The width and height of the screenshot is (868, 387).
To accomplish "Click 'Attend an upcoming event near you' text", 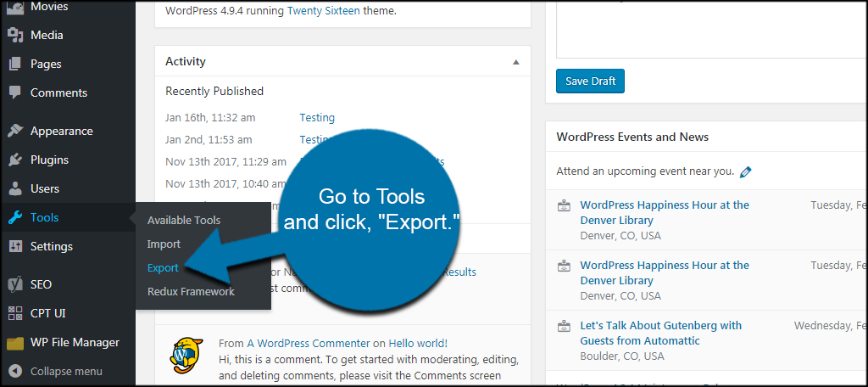I will (x=645, y=171).
